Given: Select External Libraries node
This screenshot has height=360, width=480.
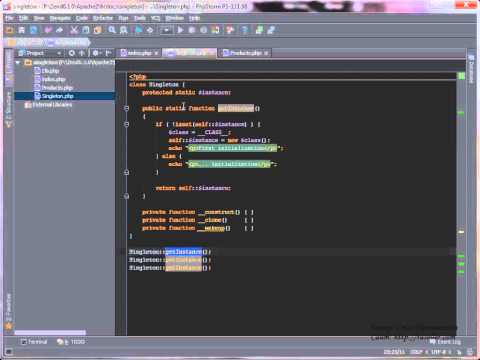Looking at the screenshot, I should [x=49, y=105].
